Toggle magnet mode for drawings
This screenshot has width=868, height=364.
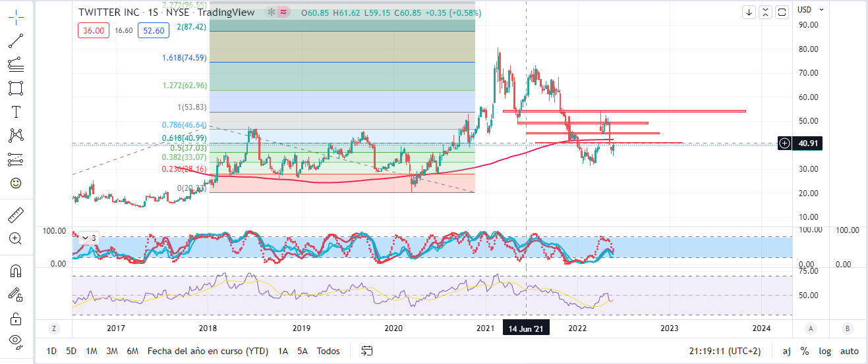(16, 271)
